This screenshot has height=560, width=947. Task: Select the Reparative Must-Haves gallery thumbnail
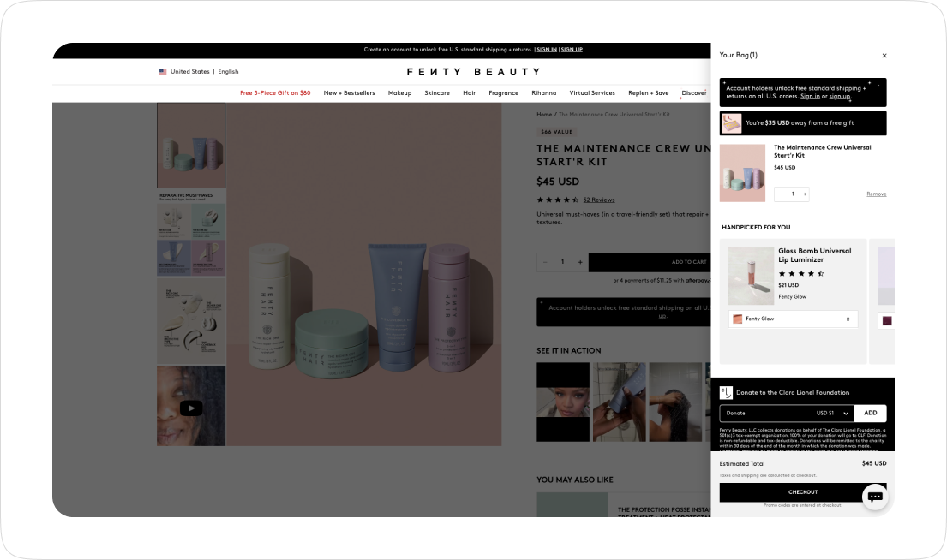click(191, 233)
